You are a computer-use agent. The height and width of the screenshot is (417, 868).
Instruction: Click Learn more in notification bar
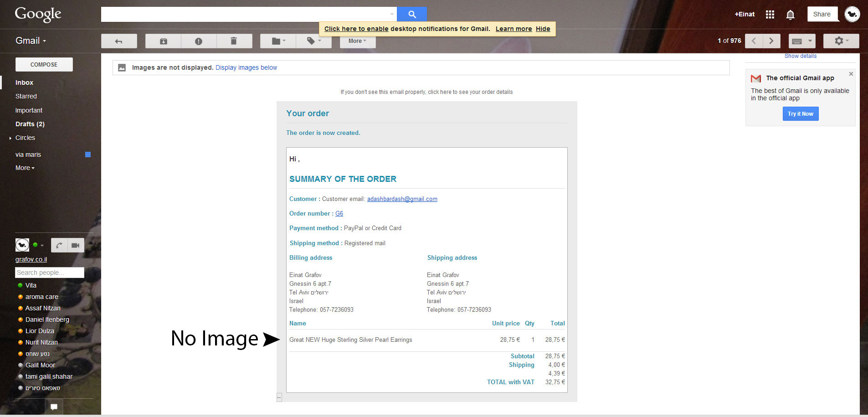point(514,29)
